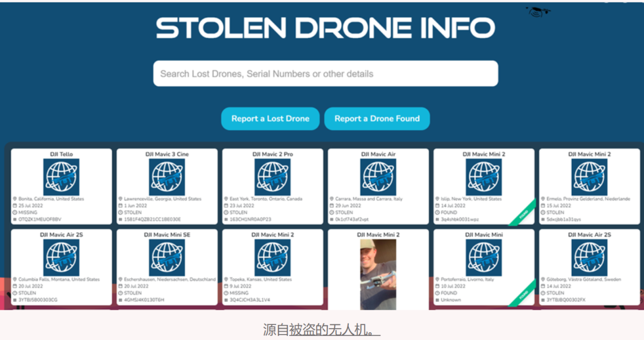Click the DJI Mavic Mini title above Portoferraio

click(x=484, y=234)
